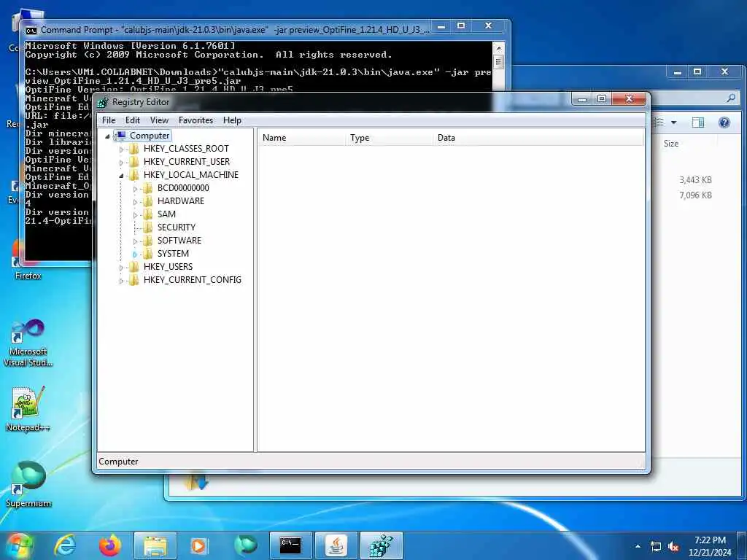This screenshot has width=747, height=560.
Task: Open the Windows Start menu
Action: pos(19,545)
